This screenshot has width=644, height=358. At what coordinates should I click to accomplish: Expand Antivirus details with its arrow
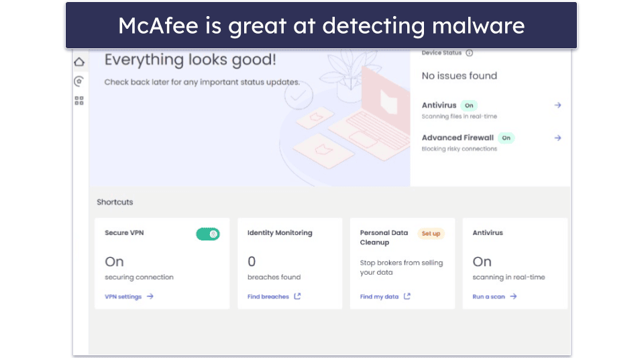(x=557, y=105)
